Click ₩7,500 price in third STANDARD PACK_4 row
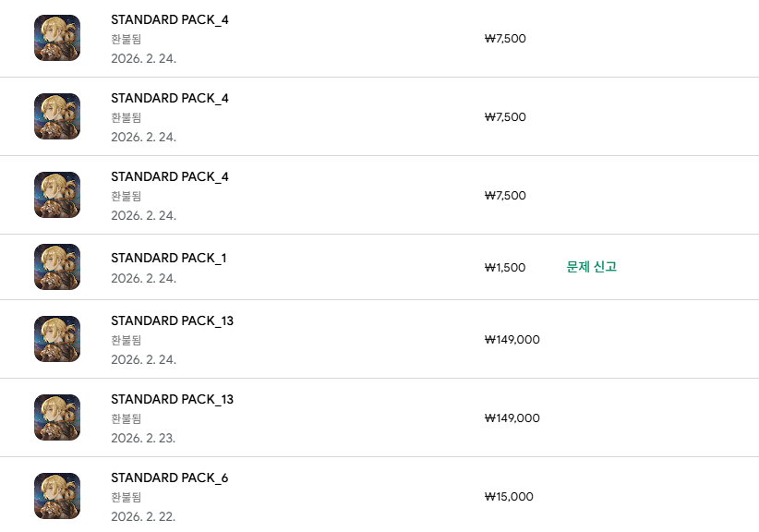The image size is (759, 532). pos(505,196)
